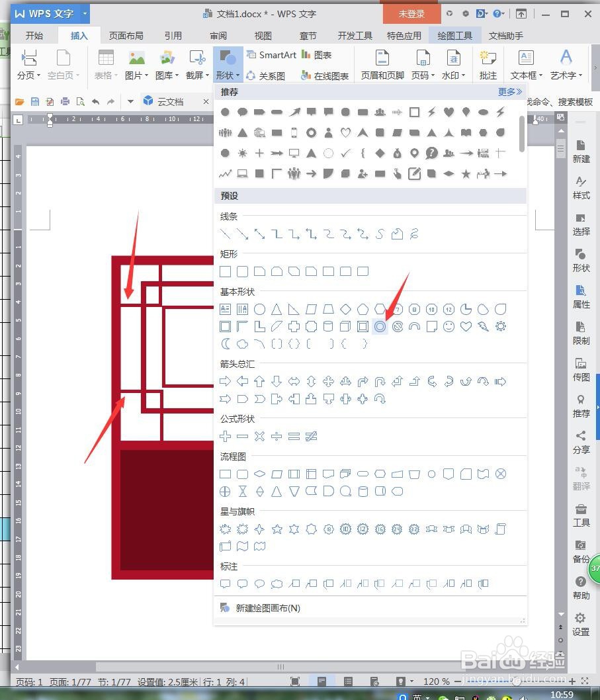
Task: Open the 绘图工具 (Drawing Tools) tab
Action: coord(454,36)
